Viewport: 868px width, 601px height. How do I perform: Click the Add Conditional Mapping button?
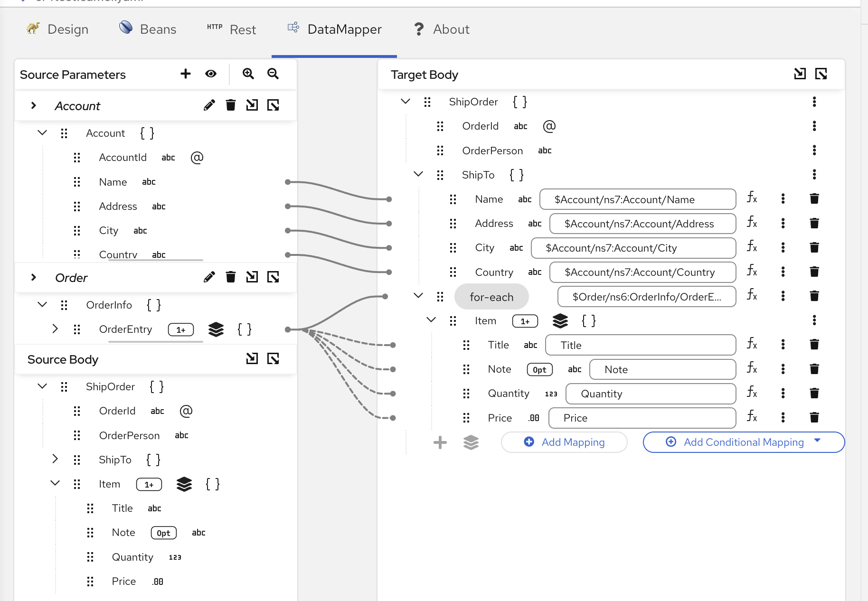tap(744, 442)
